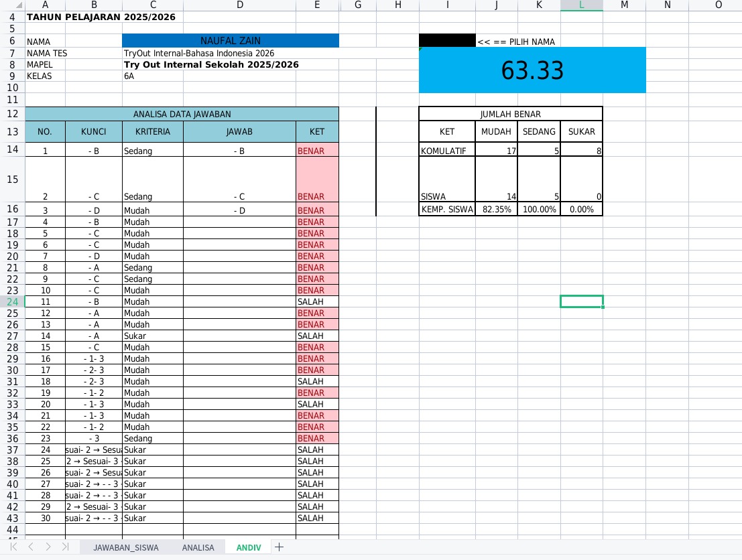Image resolution: width=742 pixels, height=560 pixels.
Task: Click the KRITERIA column header cell
Action: pos(152,131)
